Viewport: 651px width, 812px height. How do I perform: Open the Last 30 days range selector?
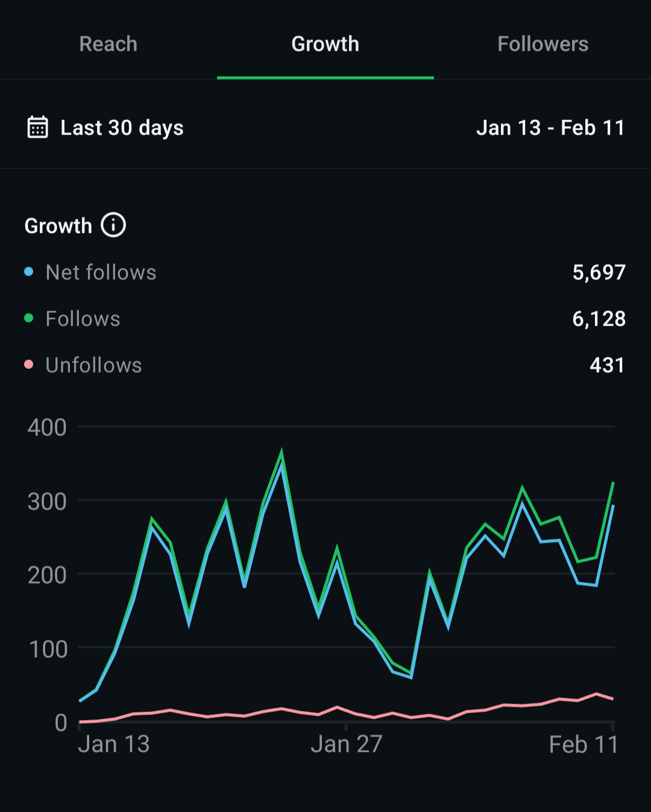click(x=122, y=128)
